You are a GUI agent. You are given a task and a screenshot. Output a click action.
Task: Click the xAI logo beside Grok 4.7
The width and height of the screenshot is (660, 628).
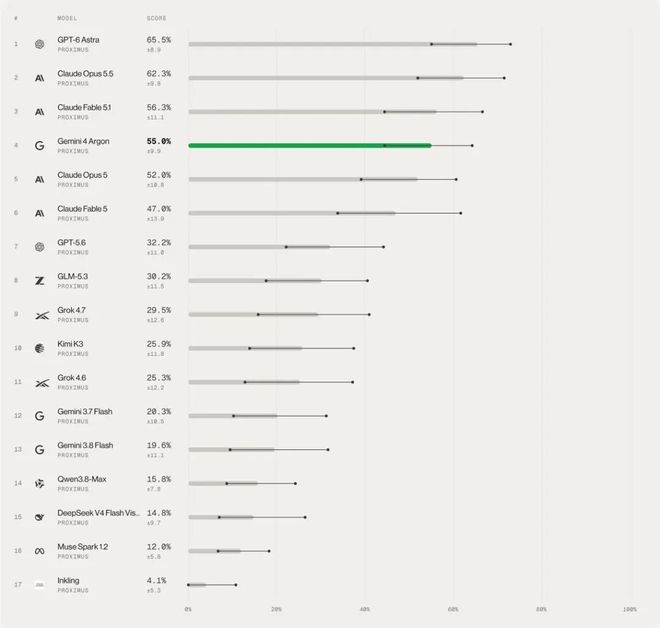pos(42,315)
